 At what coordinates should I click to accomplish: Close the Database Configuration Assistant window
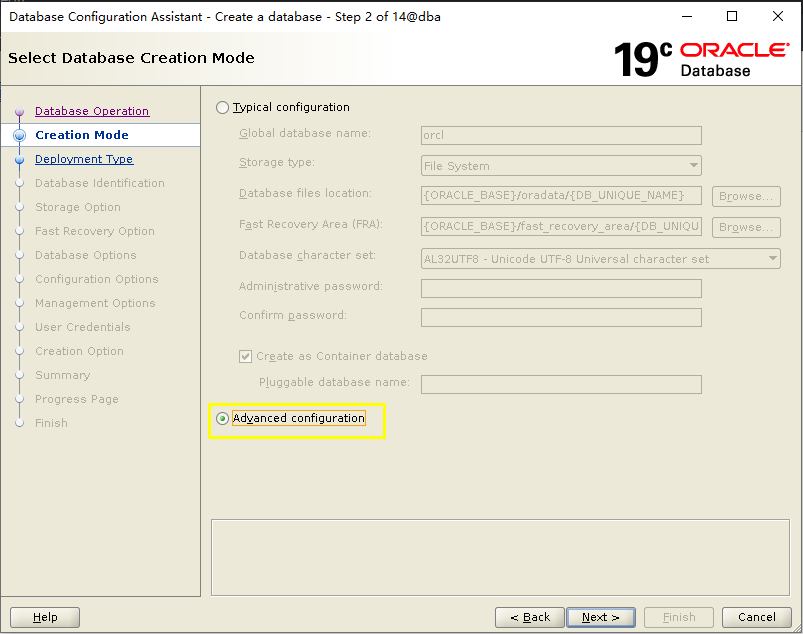778,16
